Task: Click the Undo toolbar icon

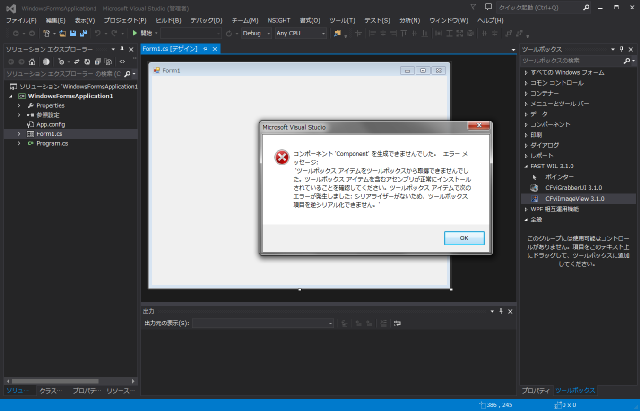Action: 98,33
